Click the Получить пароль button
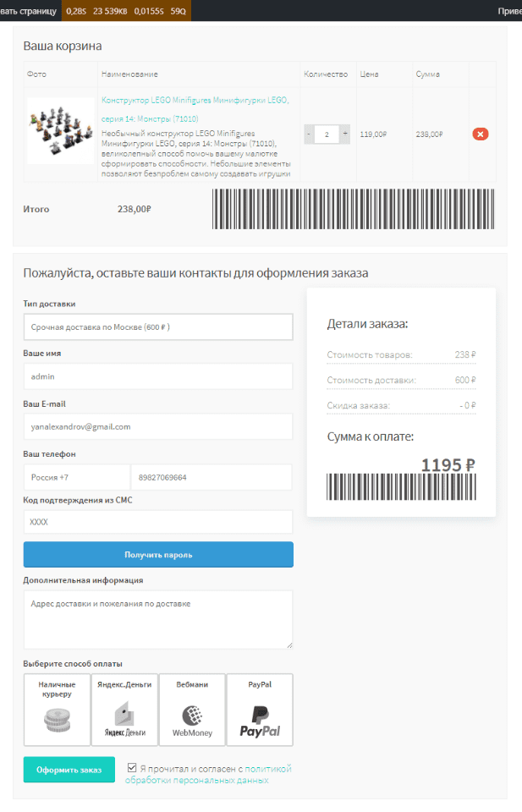This screenshot has width=522, height=812. [x=158, y=555]
